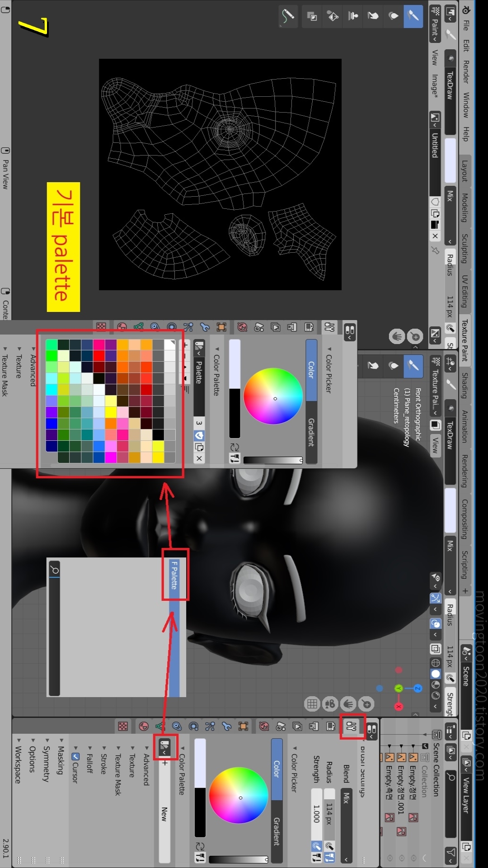Open the Render menu
The image size is (488, 868).
[465, 72]
